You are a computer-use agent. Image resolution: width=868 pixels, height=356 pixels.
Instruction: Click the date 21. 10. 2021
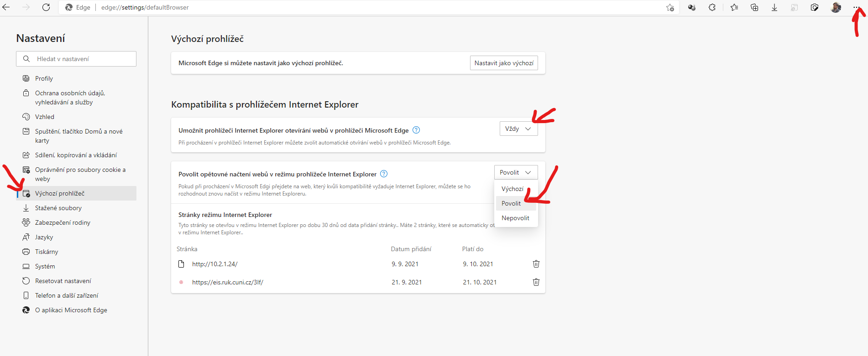(x=480, y=282)
